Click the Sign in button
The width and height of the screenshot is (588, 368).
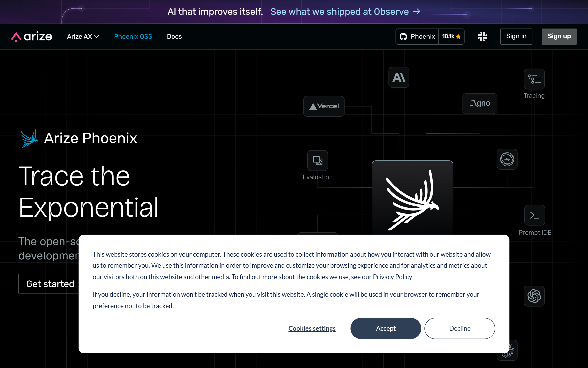point(516,37)
